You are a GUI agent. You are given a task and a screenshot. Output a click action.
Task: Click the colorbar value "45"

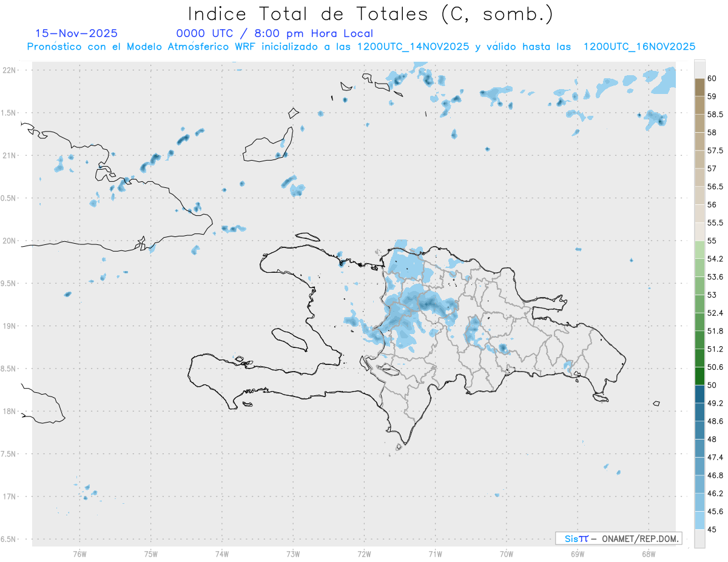point(712,529)
